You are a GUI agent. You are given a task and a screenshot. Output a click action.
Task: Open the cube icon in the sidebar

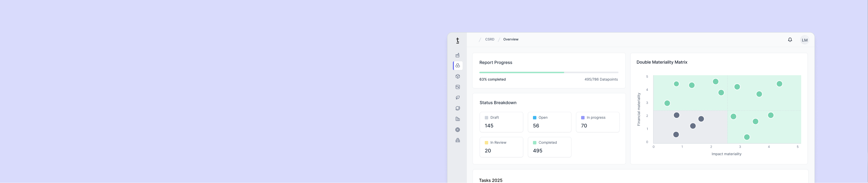point(458,76)
